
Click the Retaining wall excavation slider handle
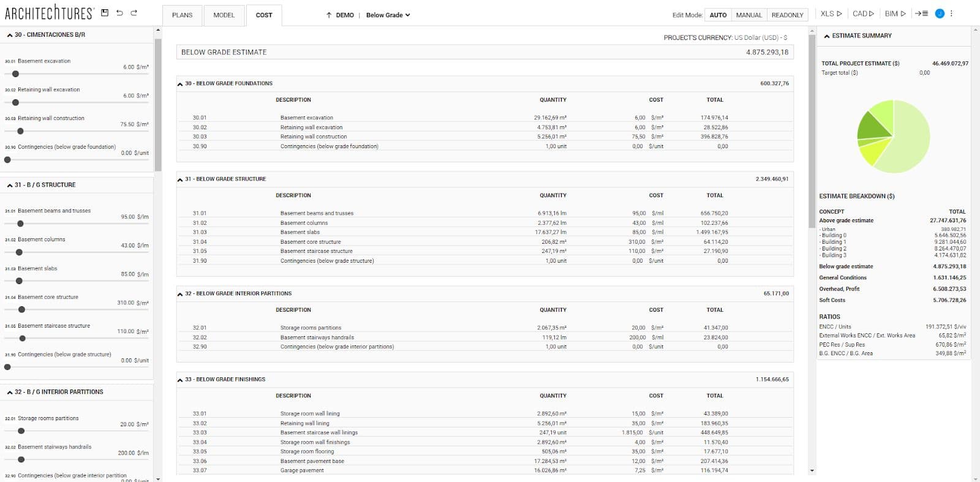coord(15,102)
